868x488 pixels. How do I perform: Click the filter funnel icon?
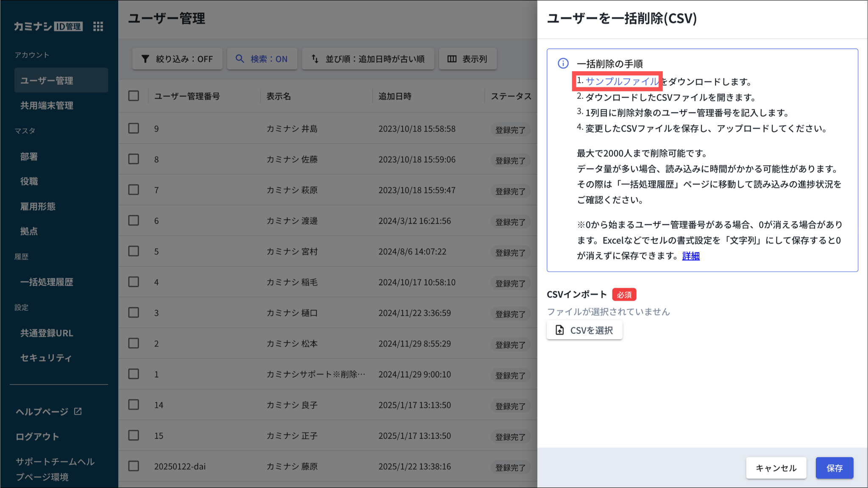coord(145,59)
